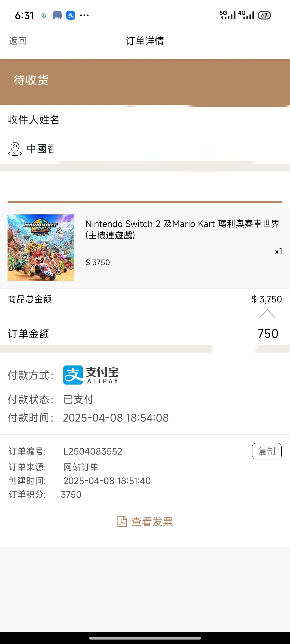Tap the battery indicator in status bar
The width and height of the screenshot is (290, 644).
[264, 15]
